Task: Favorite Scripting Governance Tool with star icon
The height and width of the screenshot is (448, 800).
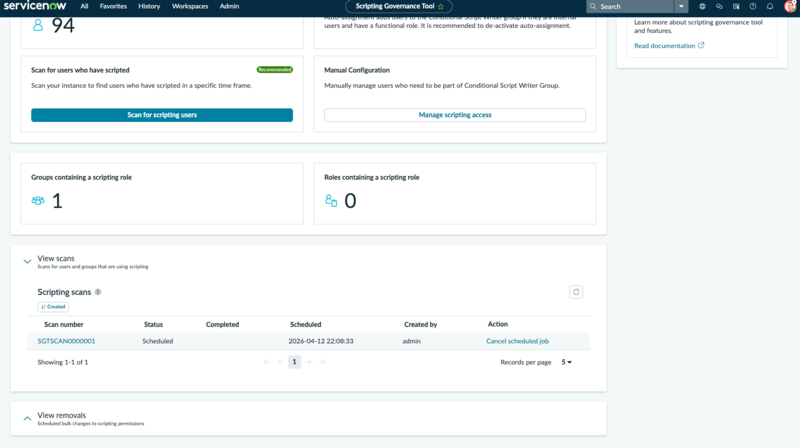Action: (x=441, y=7)
